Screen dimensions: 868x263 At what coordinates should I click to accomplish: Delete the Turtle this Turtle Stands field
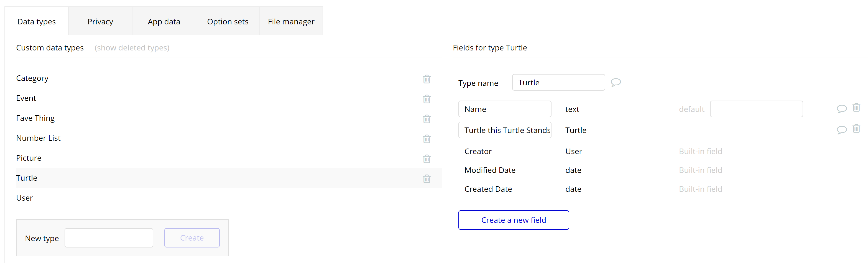pos(856,128)
